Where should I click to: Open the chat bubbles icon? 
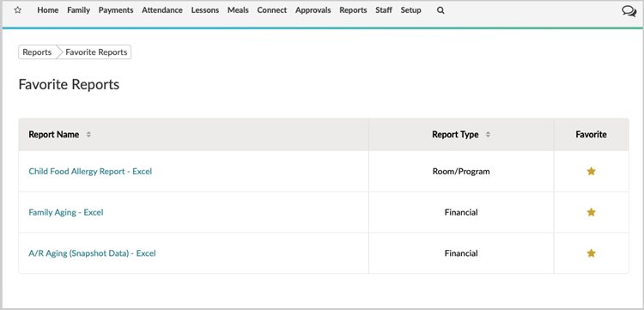coord(629,11)
